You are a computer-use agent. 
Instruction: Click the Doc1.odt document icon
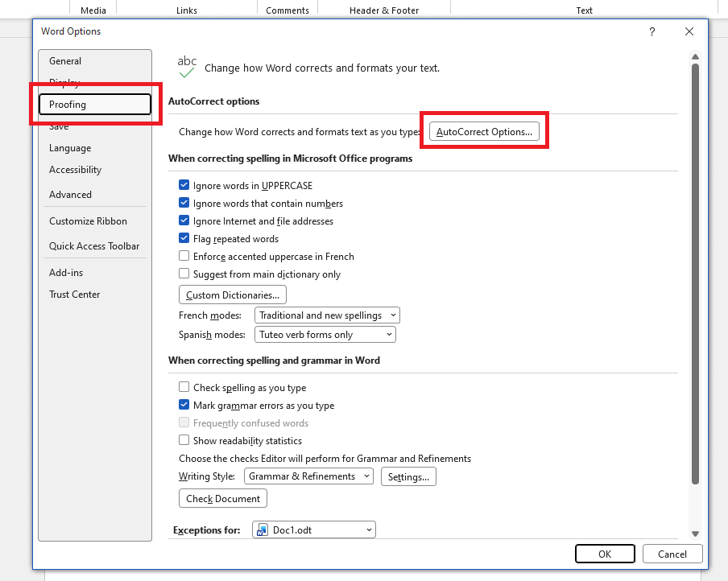coord(263,530)
